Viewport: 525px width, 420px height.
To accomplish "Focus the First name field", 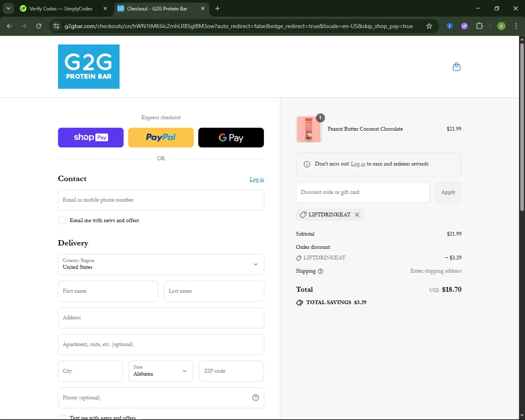I will (x=108, y=291).
